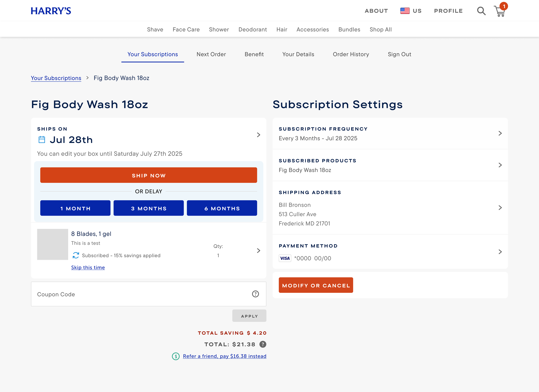539x392 pixels.
Task: Open the coupon code help question mark
Action: click(x=255, y=294)
